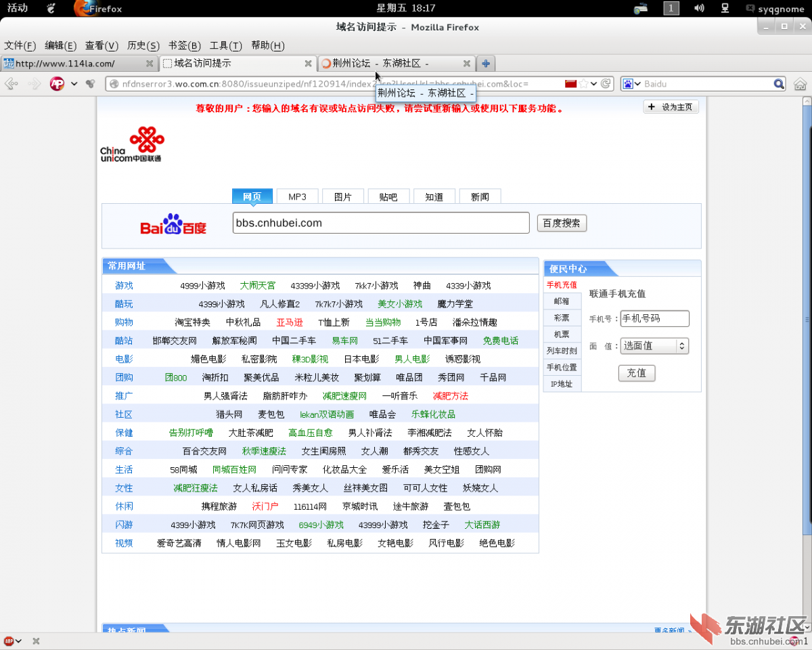The image size is (812, 650).
Task: Click the reload button in address bar
Action: 606,84
